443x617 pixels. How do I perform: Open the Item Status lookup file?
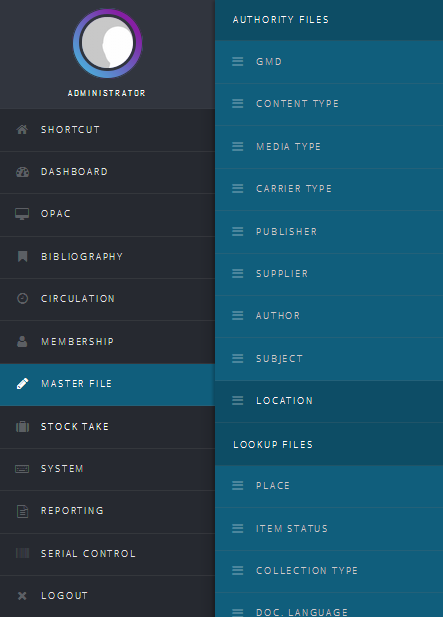[x=329, y=529]
